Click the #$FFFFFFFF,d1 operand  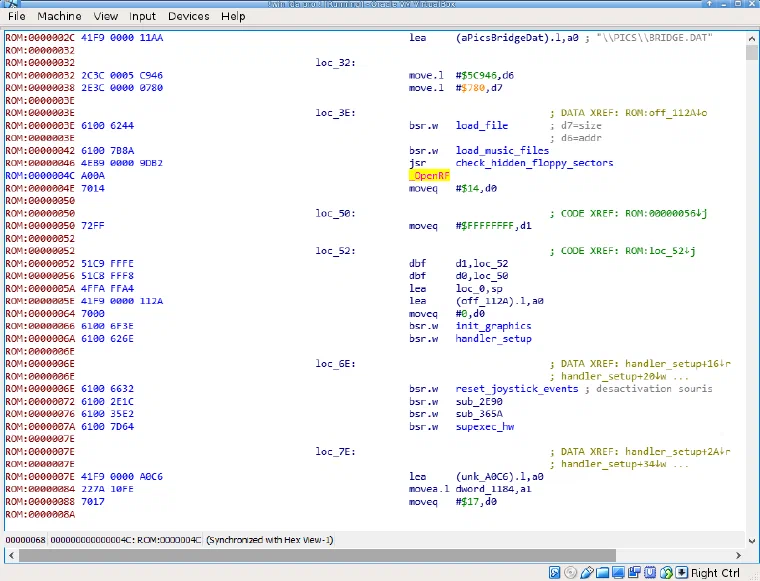[x=493, y=226]
